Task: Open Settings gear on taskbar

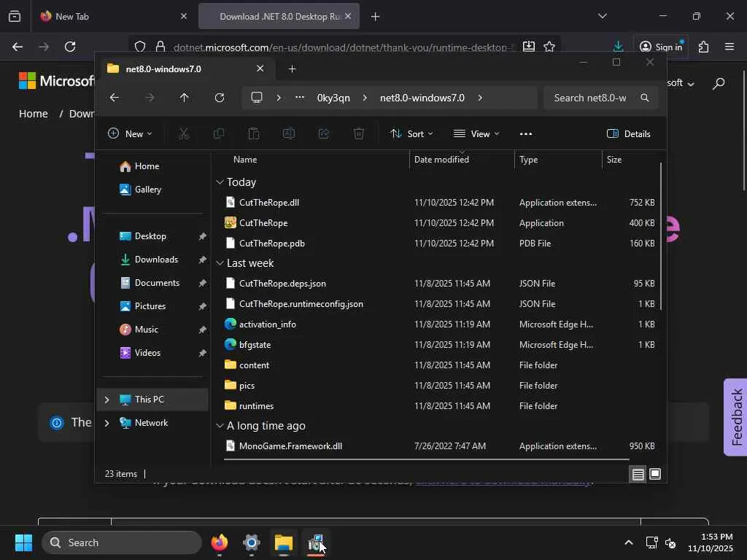Action: tap(251, 542)
